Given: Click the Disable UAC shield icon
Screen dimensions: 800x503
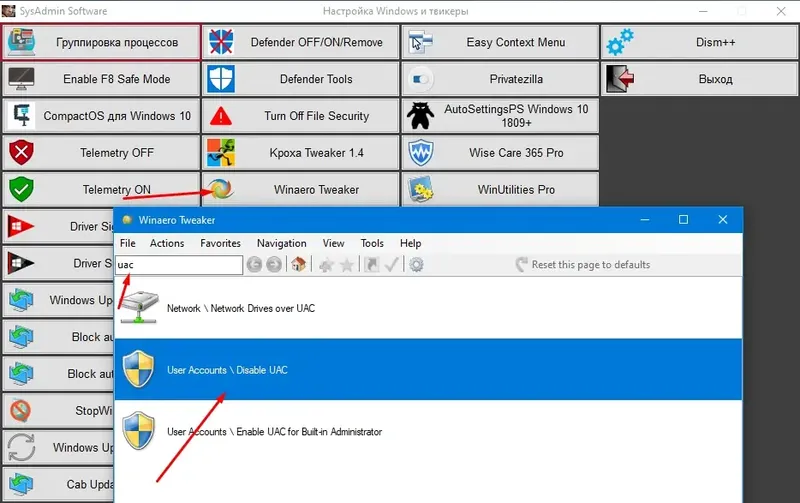Looking at the screenshot, I should click(138, 369).
